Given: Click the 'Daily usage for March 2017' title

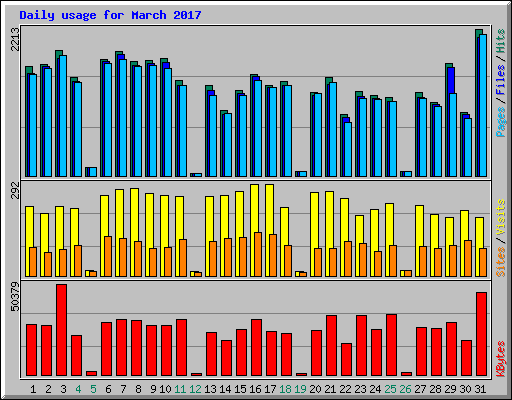Looking at the screenshot, I should click(x=110, y=15).
